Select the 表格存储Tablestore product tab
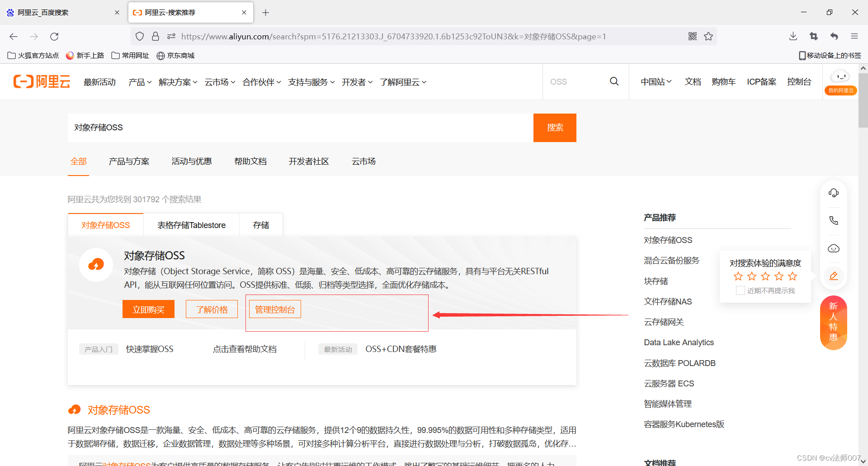 tap(191, 225)
